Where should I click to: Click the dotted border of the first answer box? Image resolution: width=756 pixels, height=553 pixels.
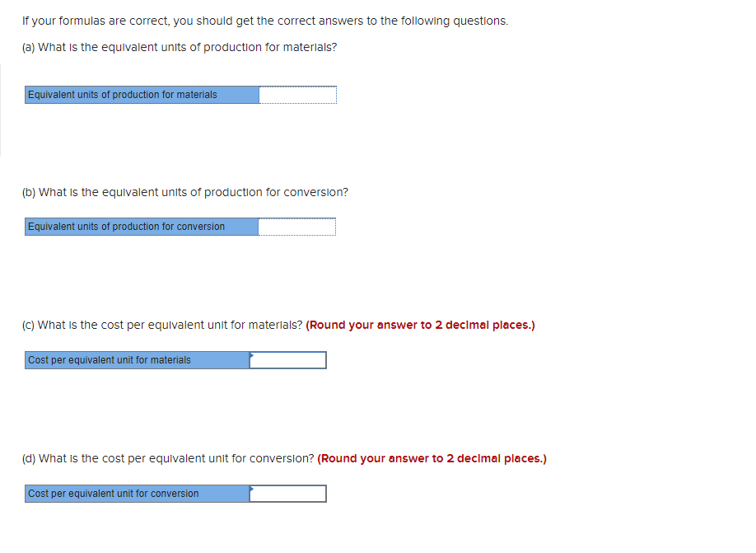click(297, 87)
